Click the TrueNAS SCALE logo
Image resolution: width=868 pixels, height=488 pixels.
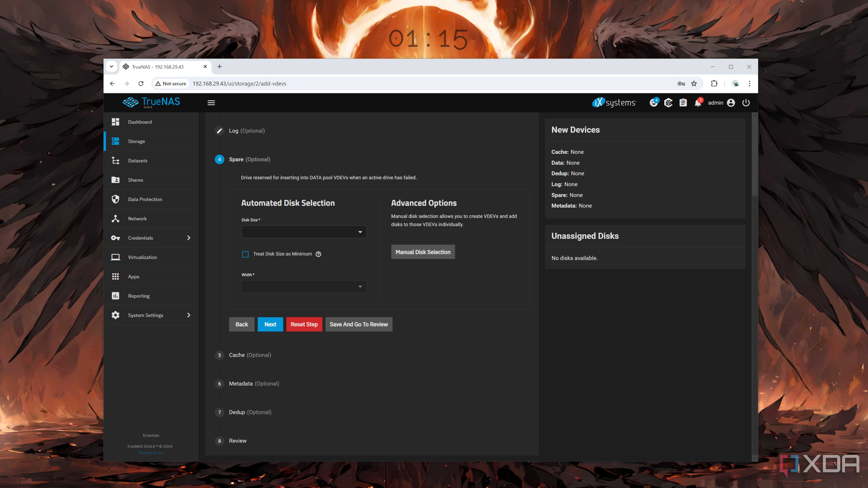[151, 102]
